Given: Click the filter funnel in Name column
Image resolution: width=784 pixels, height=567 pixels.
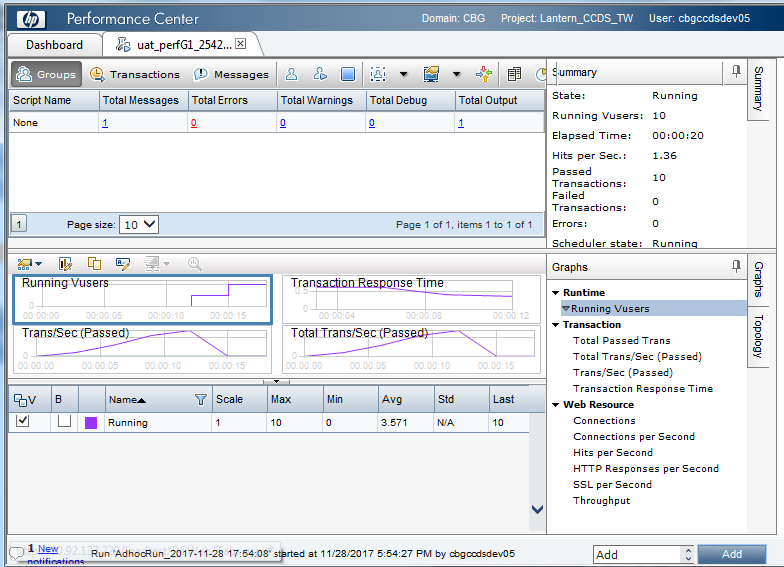Looking at the screenshot, I should [200, 400].
